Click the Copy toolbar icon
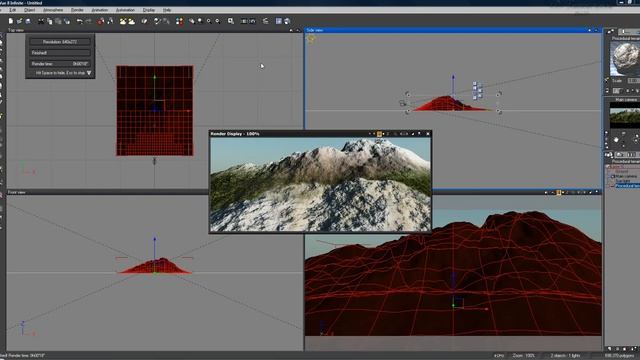Viewport: 640px width, 360px height. 49,21
